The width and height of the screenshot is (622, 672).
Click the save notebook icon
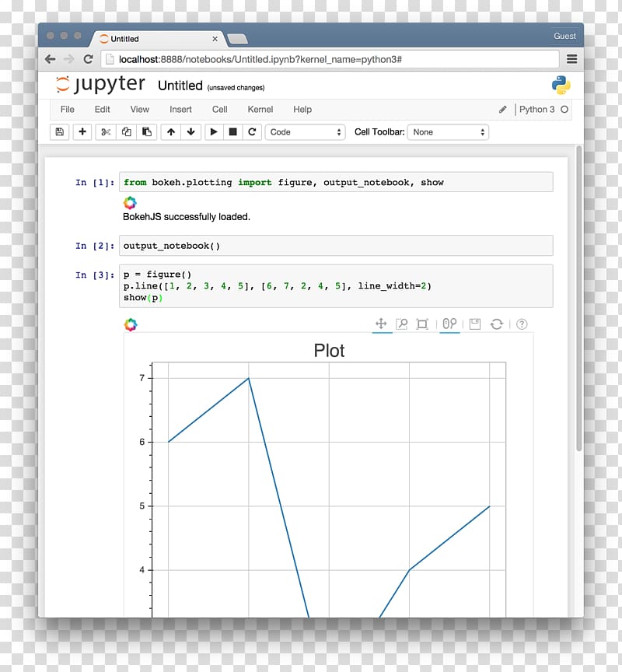(x=60, y=132)
